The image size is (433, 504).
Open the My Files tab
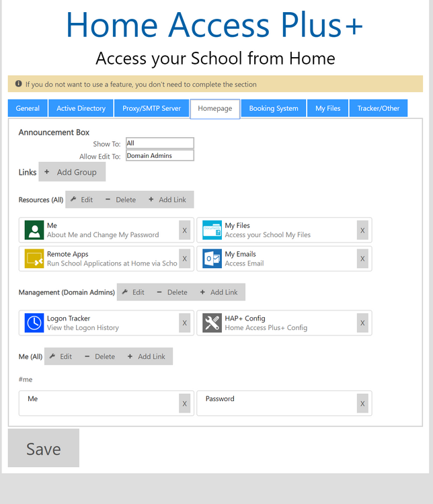[328, 108]
